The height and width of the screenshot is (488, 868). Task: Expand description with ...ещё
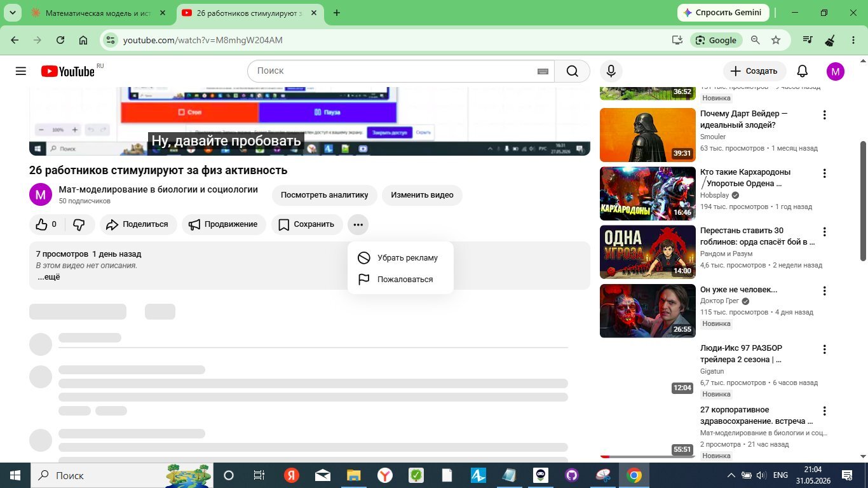[x=49, y=277]
